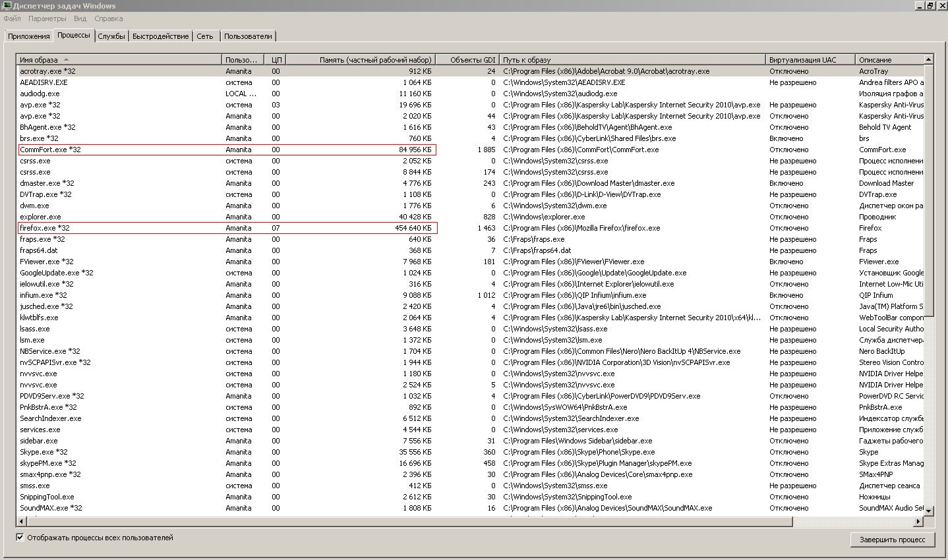Viewport: 948px width, 560px height.
Task: Toggle show processes from all users checkbox
Action: click(x=20, y=538)
